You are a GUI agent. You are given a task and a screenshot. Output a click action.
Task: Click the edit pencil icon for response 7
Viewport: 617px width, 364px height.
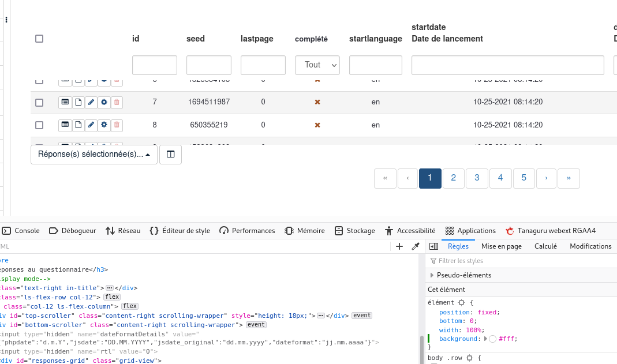point(91,102)
